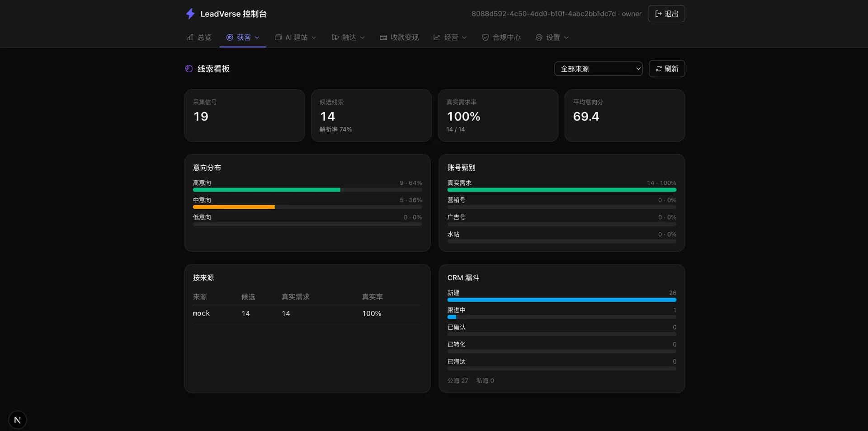This screenshot has width=868, height=431.
Task: Click the 5 · 36% value
Action: (411, 200)
